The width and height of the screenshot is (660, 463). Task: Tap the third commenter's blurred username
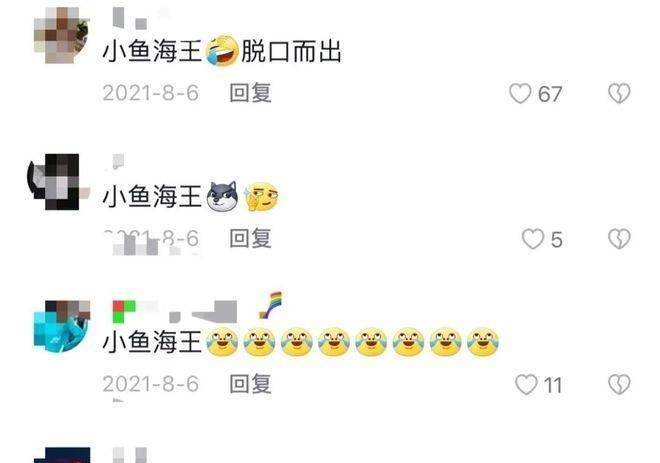(x=175, y=311)
